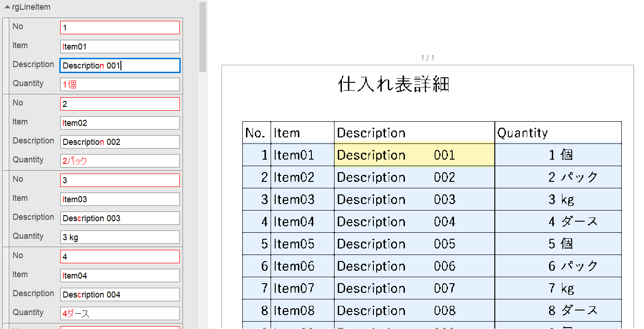Image resolution: width=644 pixels, height=329 pixels.
Task: Click the Description 005 cell in preview table
Action: point(414,244)
